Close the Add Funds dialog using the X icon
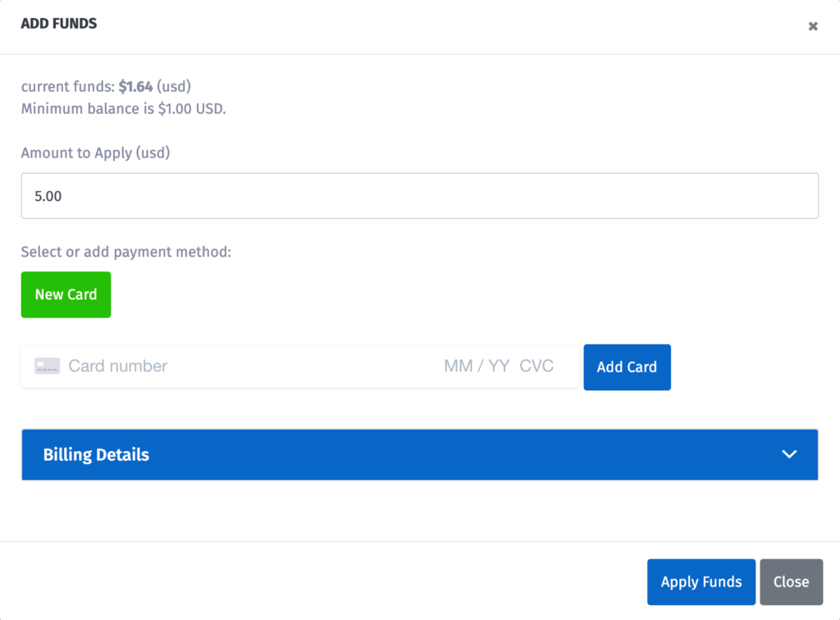 pyautogui.click(x=813, y=26)
